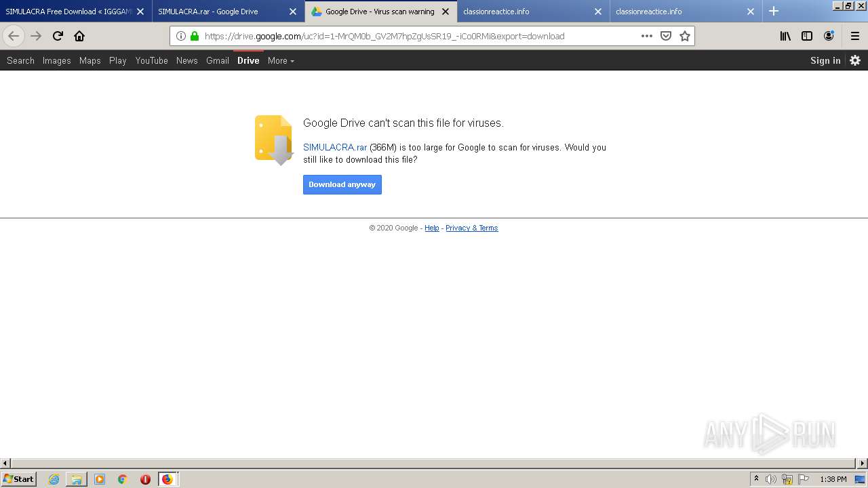868x488 pixels.
Task: Open Play in Google bar
Action: coord(118,60)
